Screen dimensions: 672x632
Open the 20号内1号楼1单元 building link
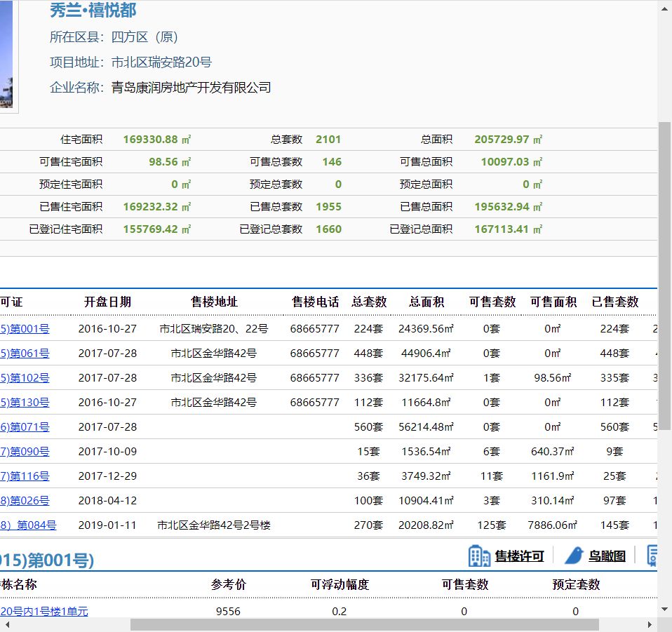click(x=43, y=611)
